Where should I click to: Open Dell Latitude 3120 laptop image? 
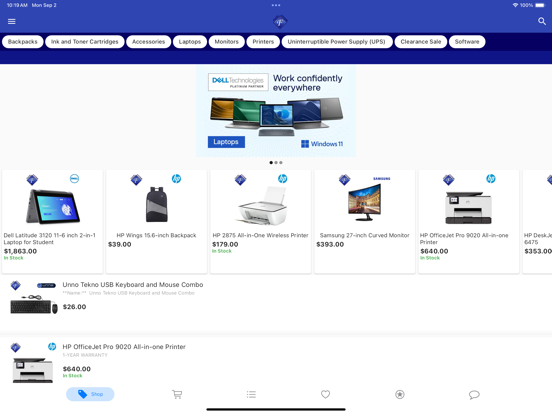(53, 206)
